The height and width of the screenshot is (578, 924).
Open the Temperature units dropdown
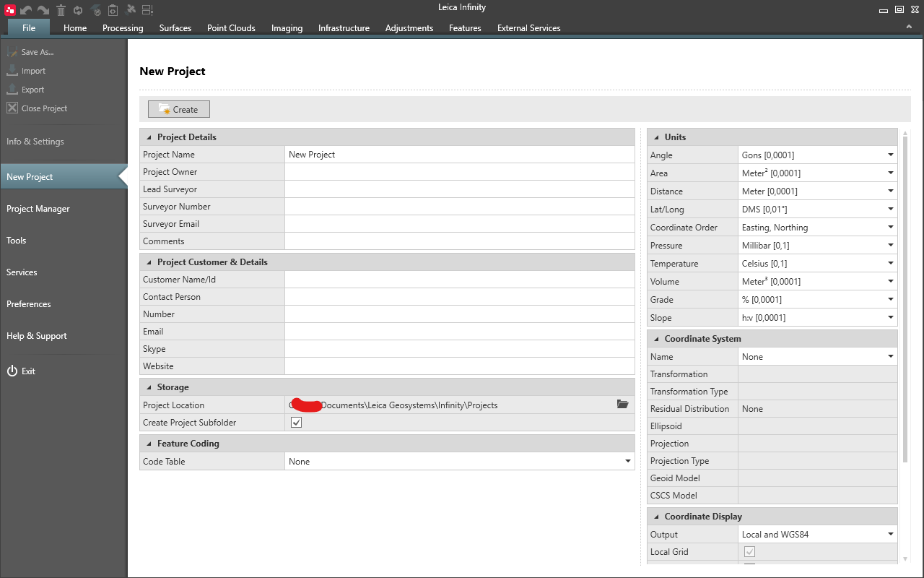891,263
